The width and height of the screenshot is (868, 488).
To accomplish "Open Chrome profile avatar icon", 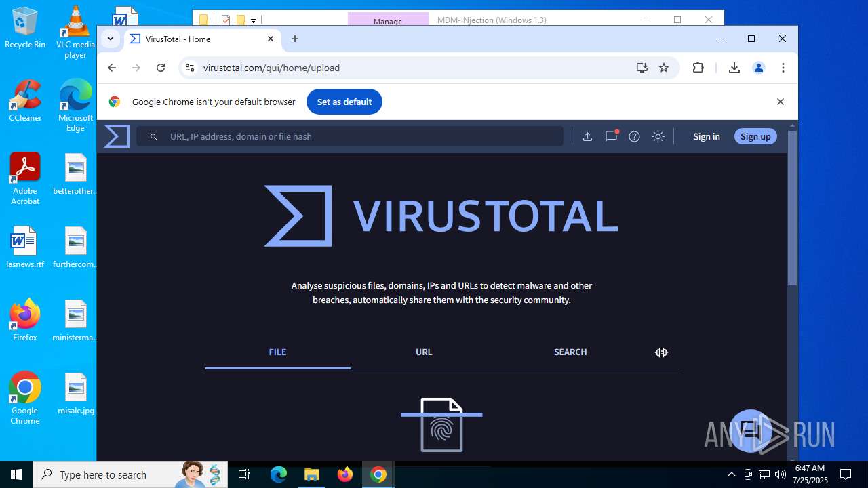I will pyautogui.click(x=759, y=68).
